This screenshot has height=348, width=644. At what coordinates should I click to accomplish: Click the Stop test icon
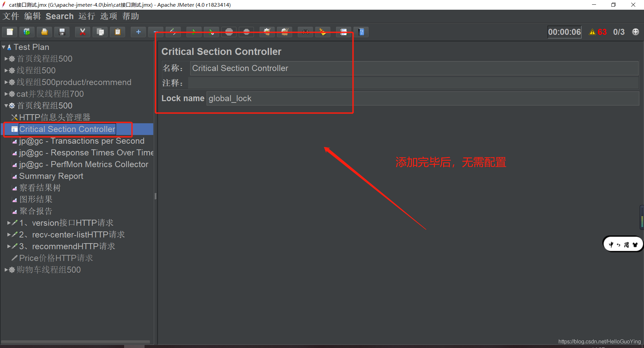[229, 32]
